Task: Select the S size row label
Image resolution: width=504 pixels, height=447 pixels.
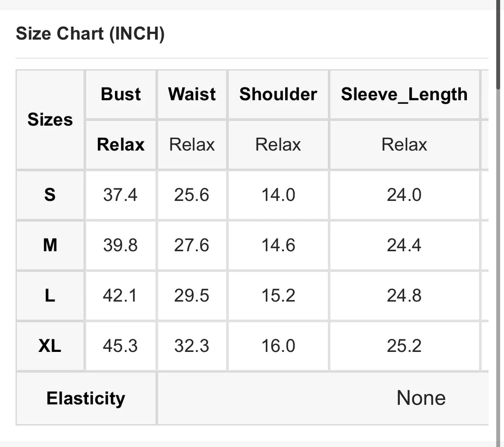Action: tap(50, 195)
